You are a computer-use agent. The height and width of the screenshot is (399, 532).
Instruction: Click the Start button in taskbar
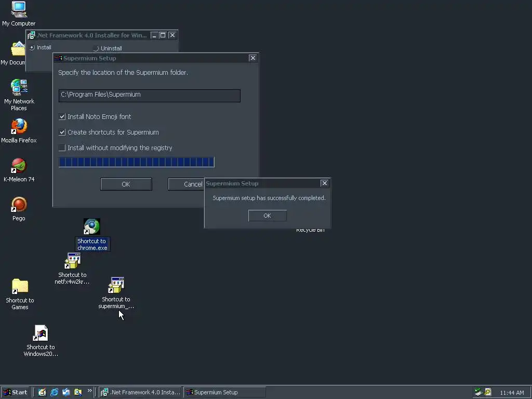tap(15, 392)
